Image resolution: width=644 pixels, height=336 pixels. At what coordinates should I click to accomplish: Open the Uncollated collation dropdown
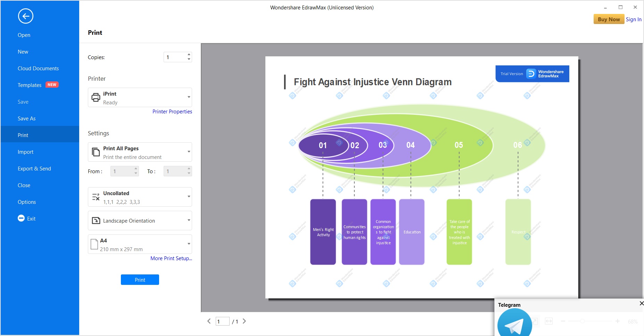tap(189, 197)
